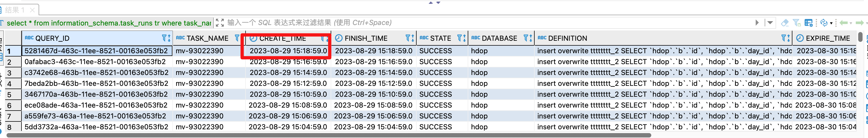Click the eraser icon to clear filters
The width and height of the screenshot is (868, 138).
[785, 23]
